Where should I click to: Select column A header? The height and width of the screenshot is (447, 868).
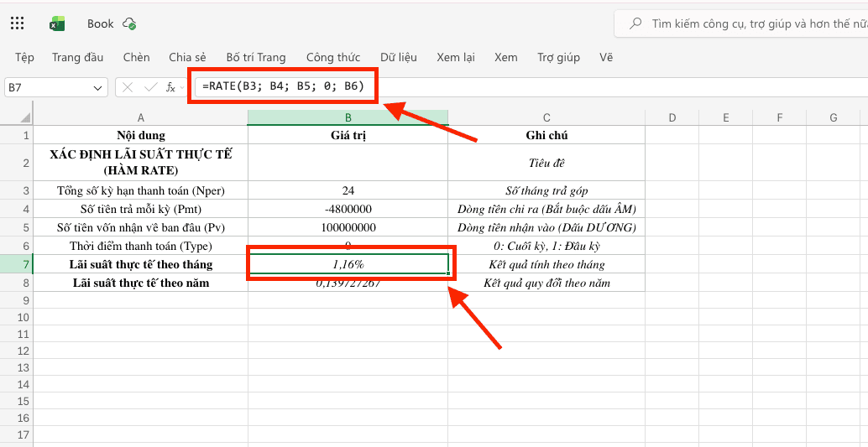click(140, 117)
